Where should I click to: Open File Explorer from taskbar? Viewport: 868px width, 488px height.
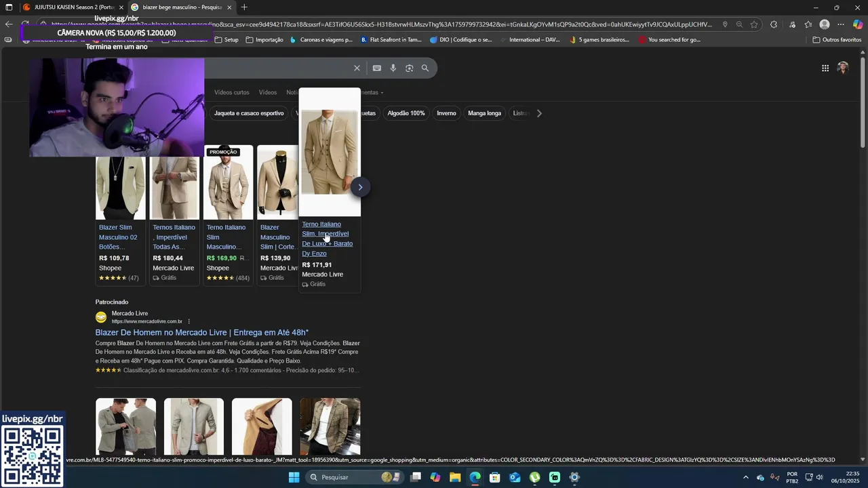point(455,477)
